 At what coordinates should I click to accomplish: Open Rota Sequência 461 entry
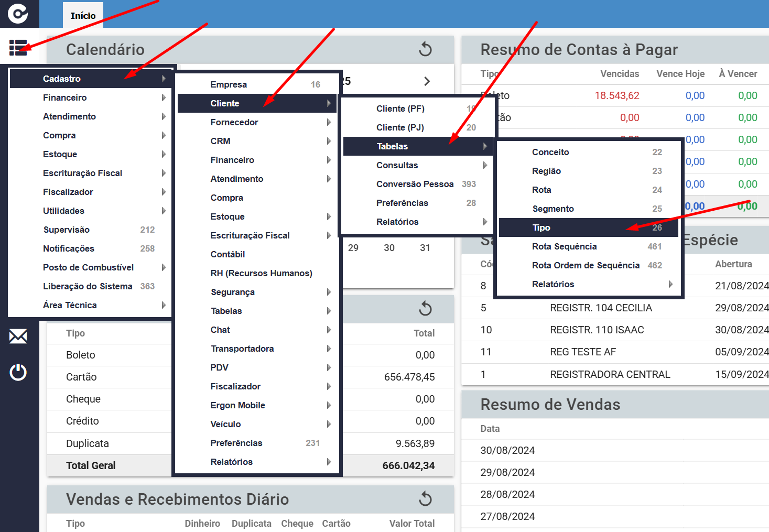[x=589, y=246]
